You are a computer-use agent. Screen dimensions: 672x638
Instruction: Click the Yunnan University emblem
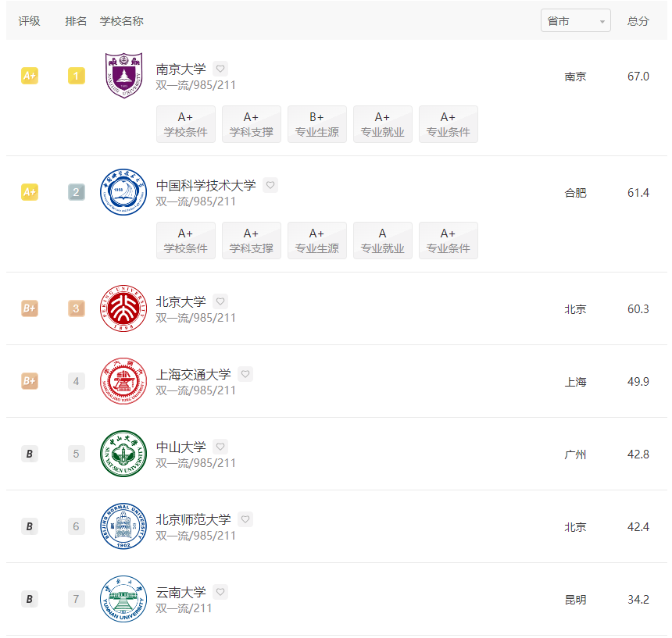[x=123, y=599]
